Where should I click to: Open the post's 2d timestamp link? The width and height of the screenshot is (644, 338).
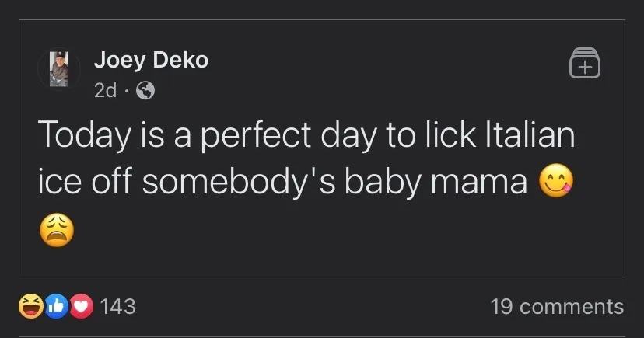tap(104, 91)
